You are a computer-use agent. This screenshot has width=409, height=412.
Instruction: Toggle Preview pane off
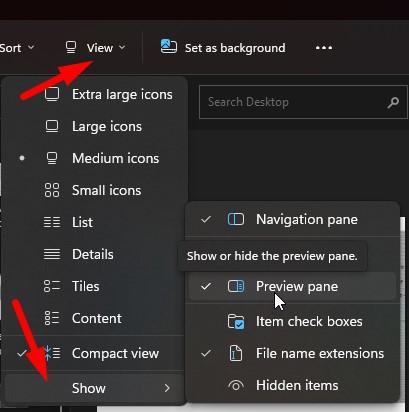292,286
